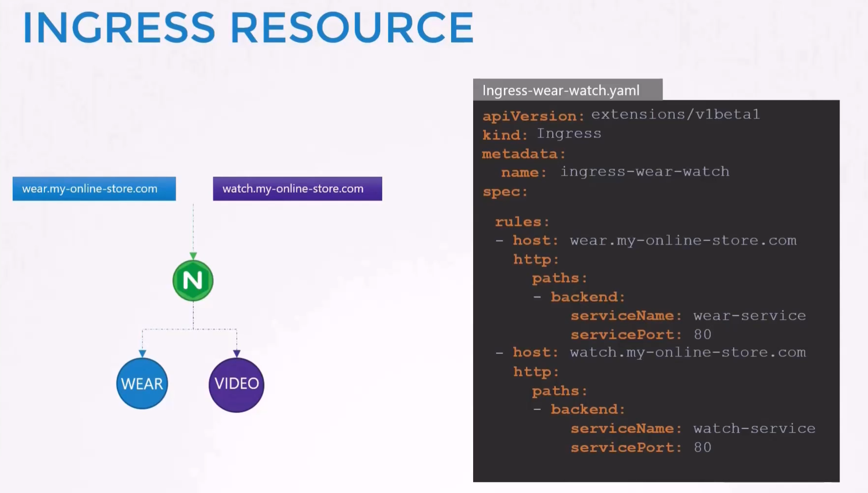Select host value wear.my-online-store.com in YAML
The width and height of the screenshot is (868, 493).
683,241
